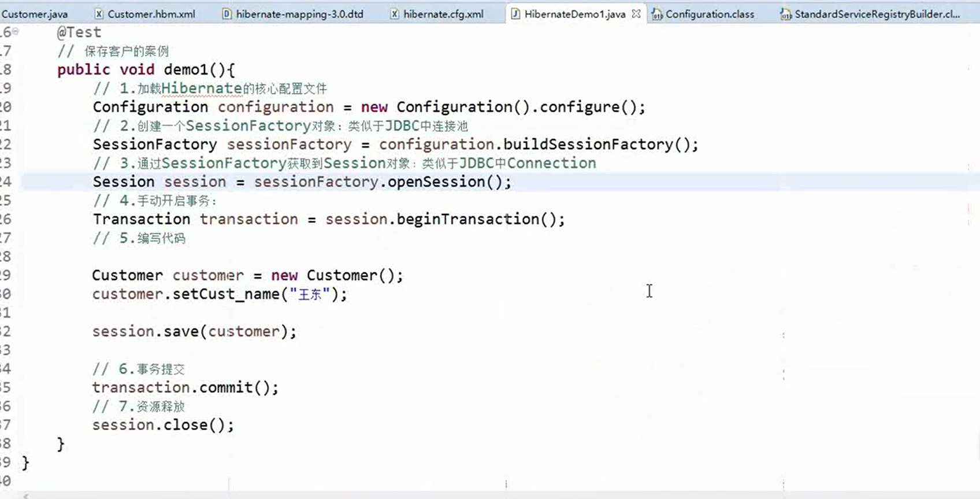Image resolution: width=980 pixels, height=499 pixels.
Task: Click the @Test annotation
Action: 79,32
